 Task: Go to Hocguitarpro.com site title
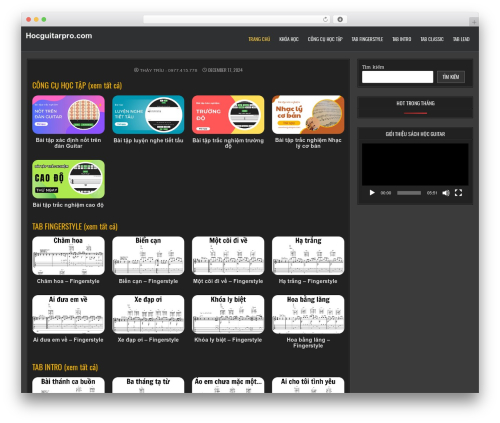pyautogui.click(x=59, y=36)
